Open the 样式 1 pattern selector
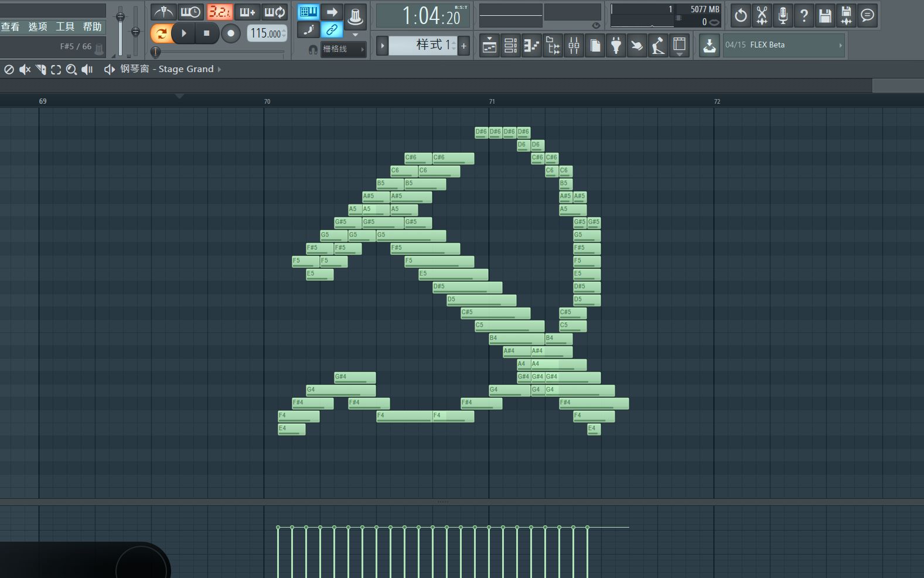The width and height of the screenshot is (924, 578). point(423,45)
